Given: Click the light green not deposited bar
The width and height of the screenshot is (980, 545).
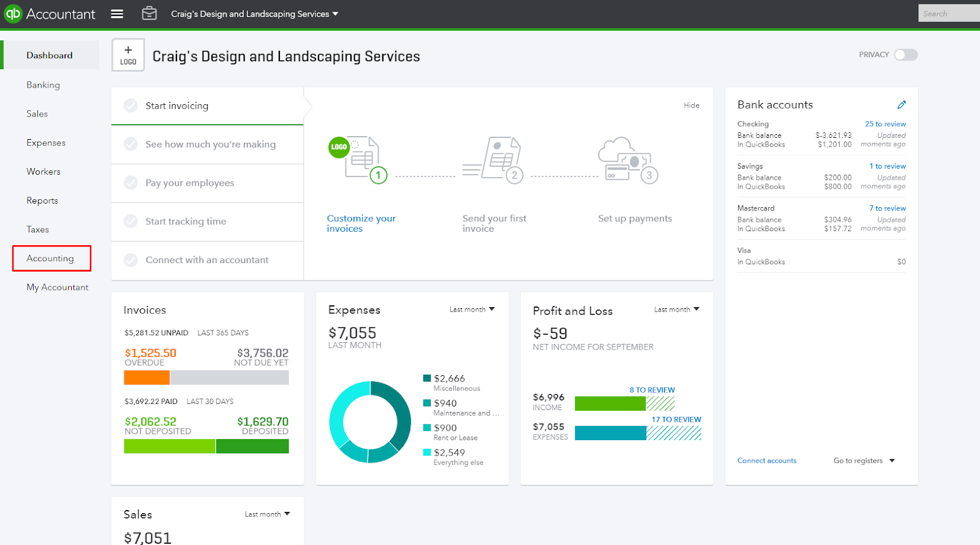Looking at the screenshot, I should (170, 446).
